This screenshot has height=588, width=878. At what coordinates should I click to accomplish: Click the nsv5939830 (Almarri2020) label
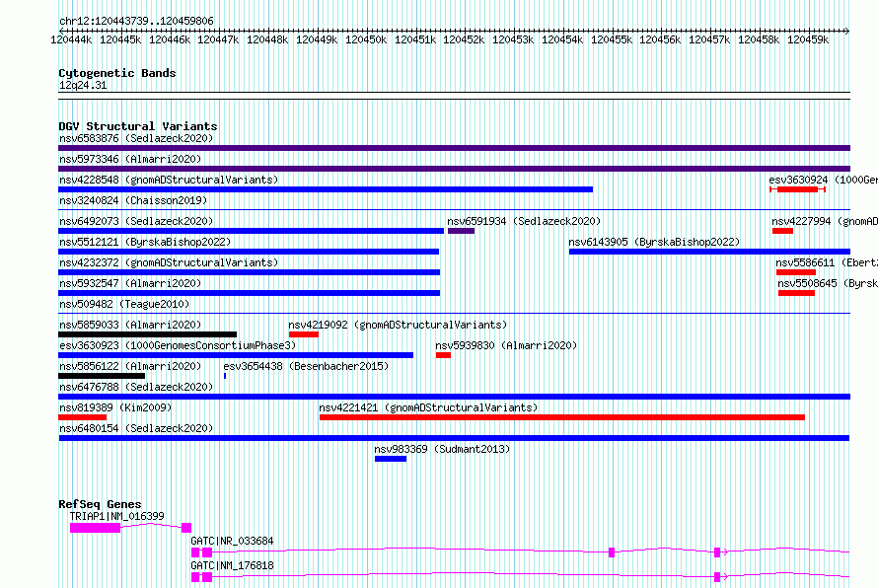coord(506,345)
